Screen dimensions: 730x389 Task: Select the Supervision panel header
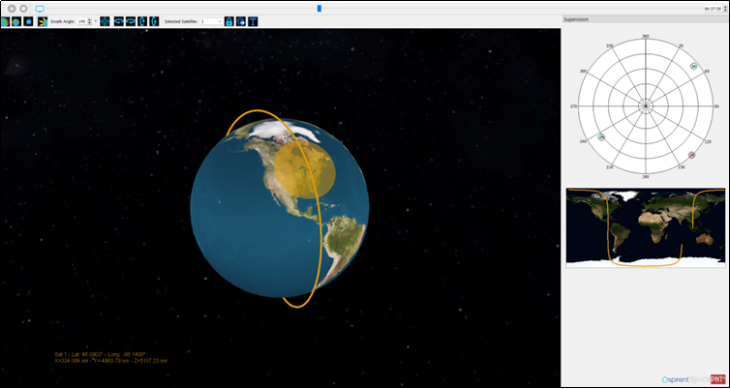pos(645,19)
